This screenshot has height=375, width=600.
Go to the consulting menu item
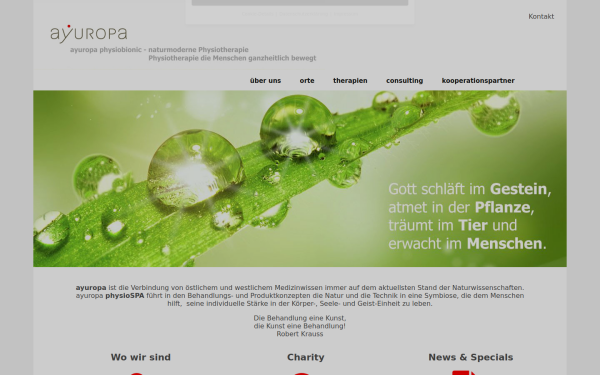[x=404, y=81]
